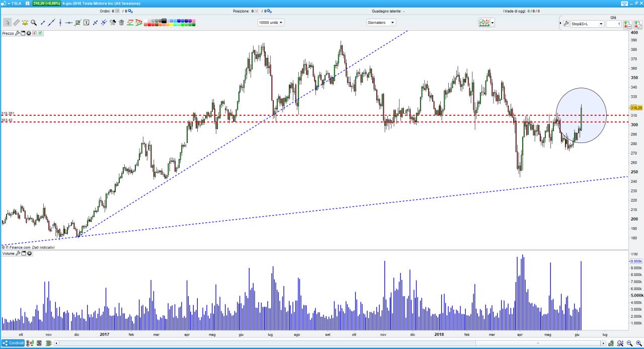Click the Condividi share button
This screenshot has width=644, height=349.
(x=13, y=343)
